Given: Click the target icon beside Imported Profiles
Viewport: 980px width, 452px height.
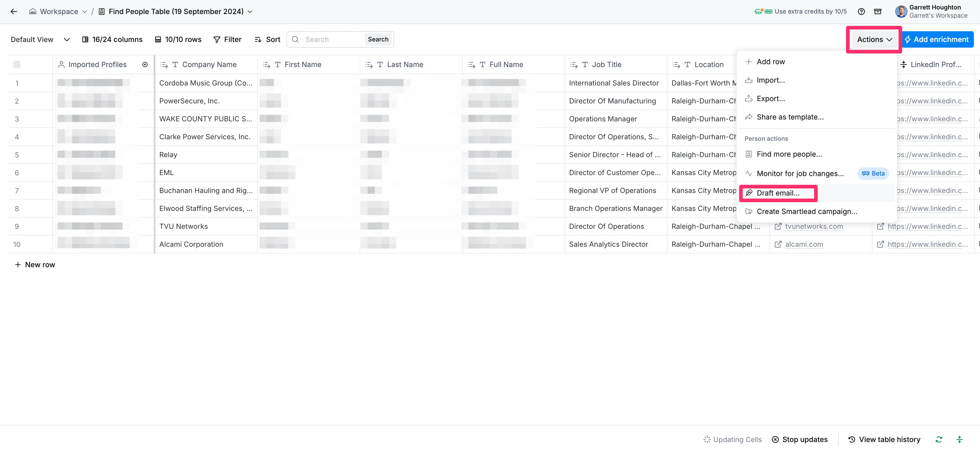Looking at the screenshot, I should tap(145, 64).
